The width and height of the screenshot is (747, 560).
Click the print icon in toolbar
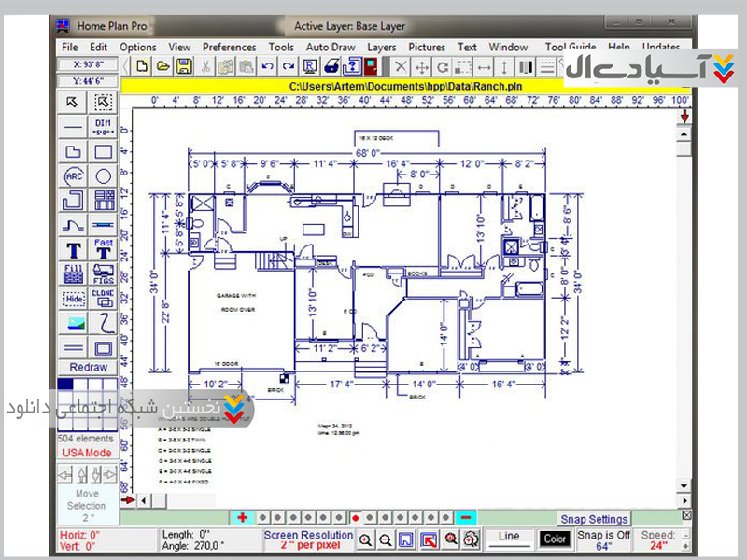pyautogui.click(x=331, y=66)
